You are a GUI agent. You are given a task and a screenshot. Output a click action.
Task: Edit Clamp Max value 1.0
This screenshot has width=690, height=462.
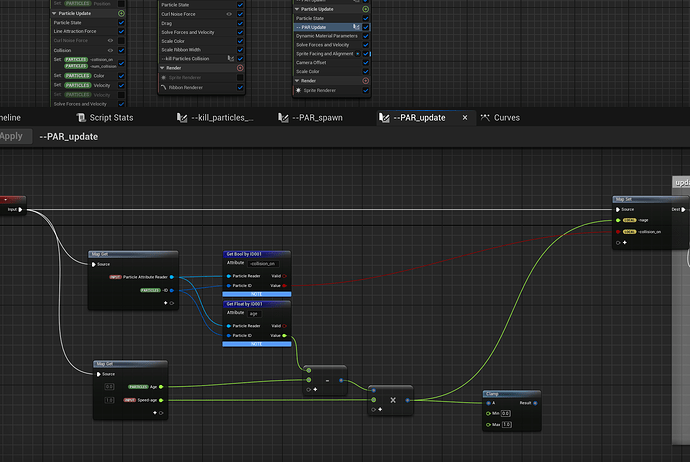click(x=506, y=425)
